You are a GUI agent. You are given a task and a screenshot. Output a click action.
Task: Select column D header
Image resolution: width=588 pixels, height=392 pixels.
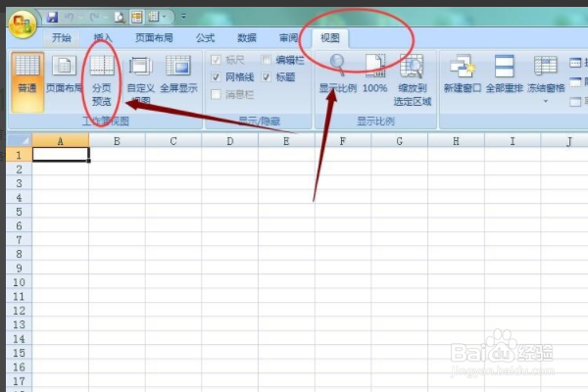(230, 141)
